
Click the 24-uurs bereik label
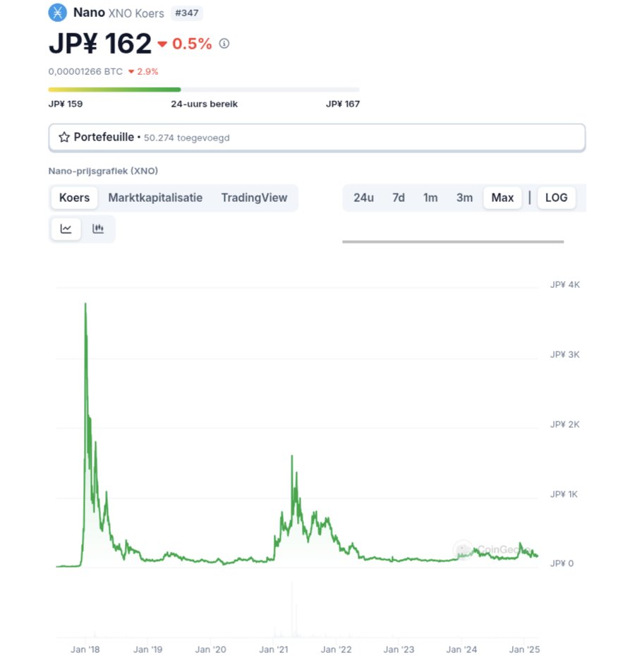point(205,104)
